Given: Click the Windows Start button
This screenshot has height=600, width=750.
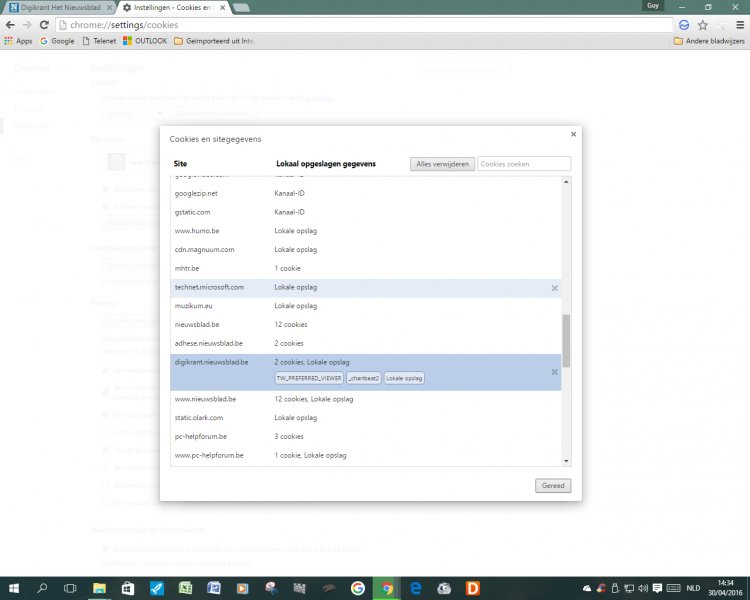Looking at the screenshot, I should (14, 588).
